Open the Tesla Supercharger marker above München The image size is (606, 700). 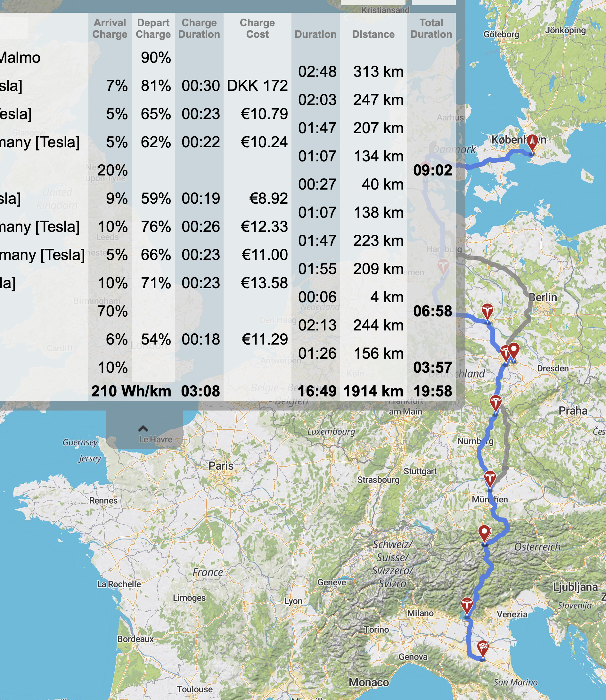(490, 480)
